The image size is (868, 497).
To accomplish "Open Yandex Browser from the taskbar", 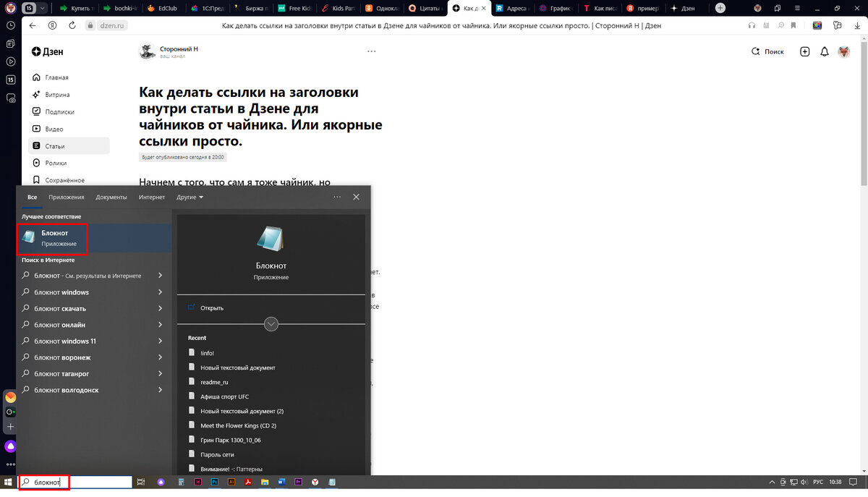I will point(315,482).
